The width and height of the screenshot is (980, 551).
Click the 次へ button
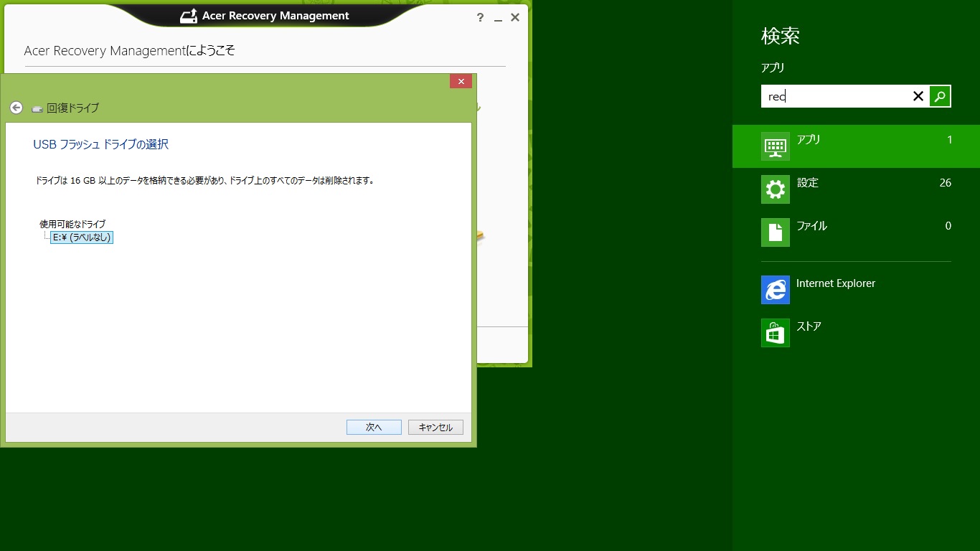click(x=374, y=427)
